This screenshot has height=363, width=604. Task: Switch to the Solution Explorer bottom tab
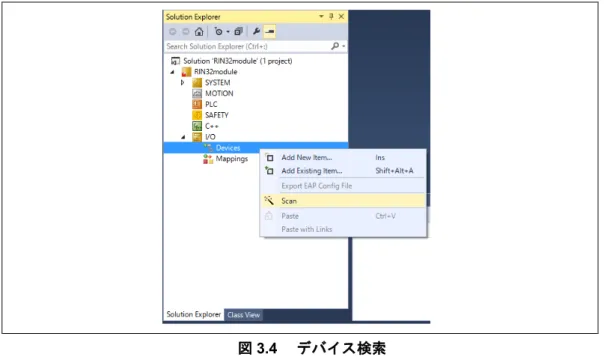(194, 314)
